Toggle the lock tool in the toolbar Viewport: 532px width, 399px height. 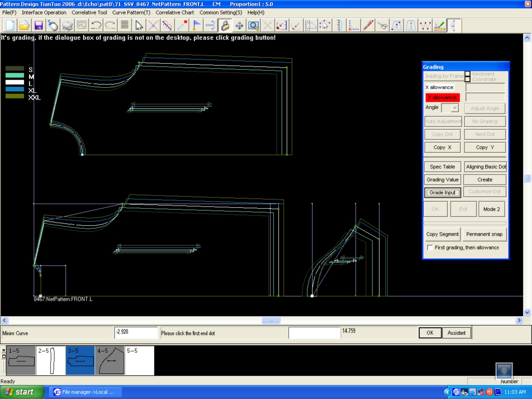tap(225, 25)
